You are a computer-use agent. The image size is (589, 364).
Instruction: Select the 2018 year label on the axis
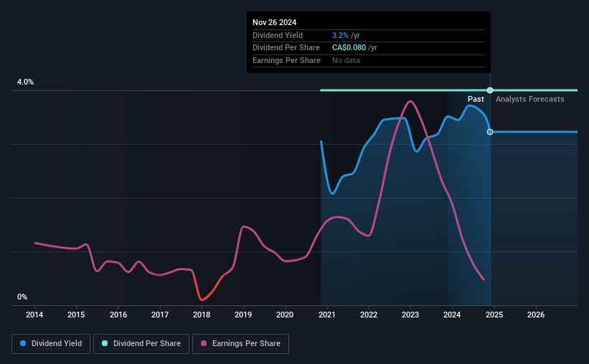pos(202,315)
